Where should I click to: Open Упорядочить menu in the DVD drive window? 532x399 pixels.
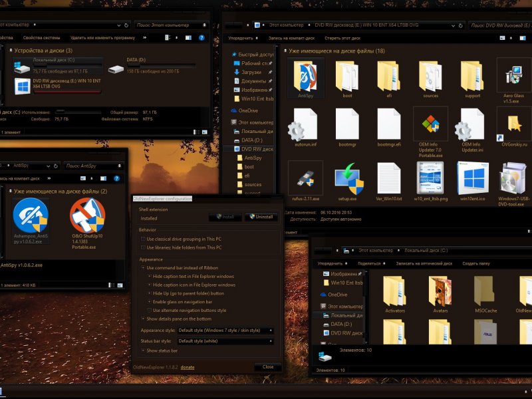click(243, 38)
